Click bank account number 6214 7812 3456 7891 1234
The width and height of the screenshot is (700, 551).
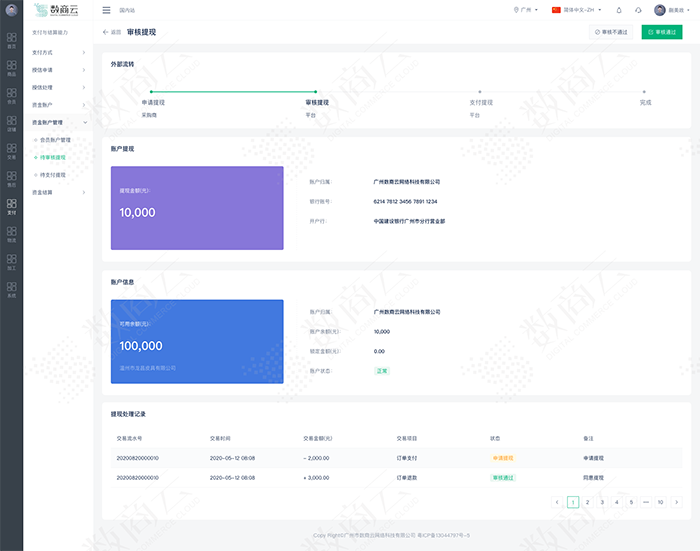(x=405, y=202)
